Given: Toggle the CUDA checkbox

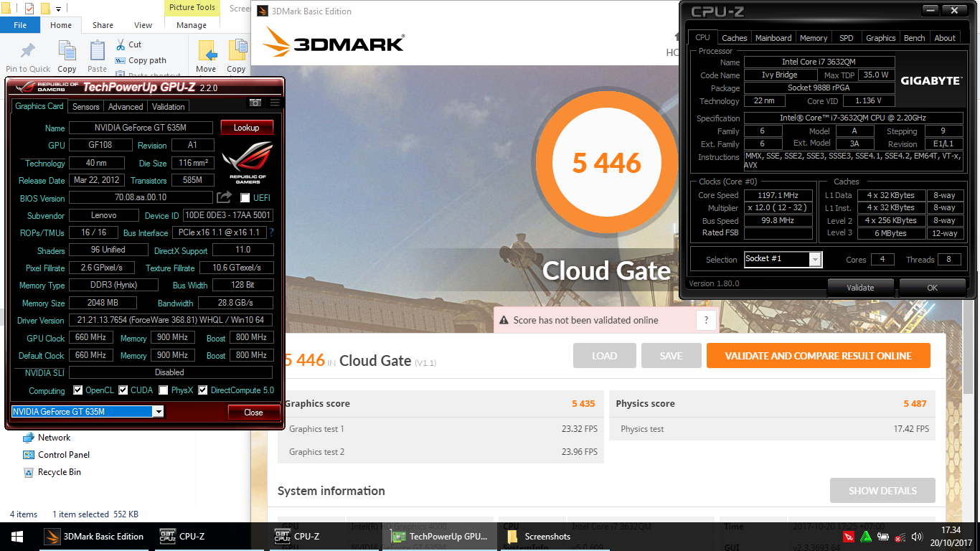Looking at the screenshot, I should point(123,390).
